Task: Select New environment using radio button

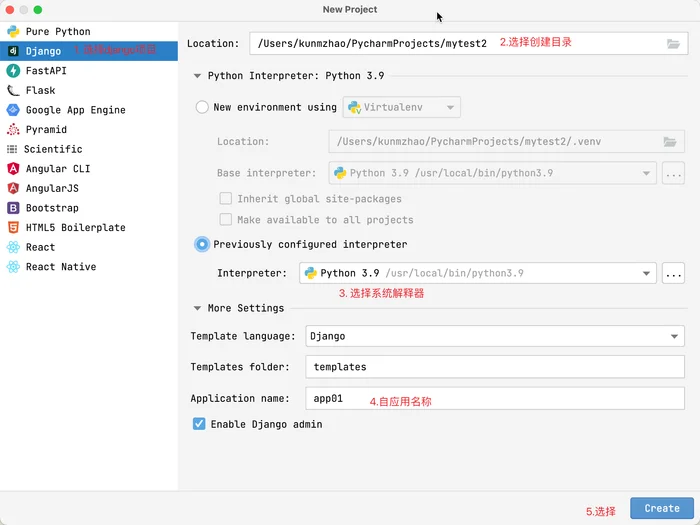Action: (202, 107)
